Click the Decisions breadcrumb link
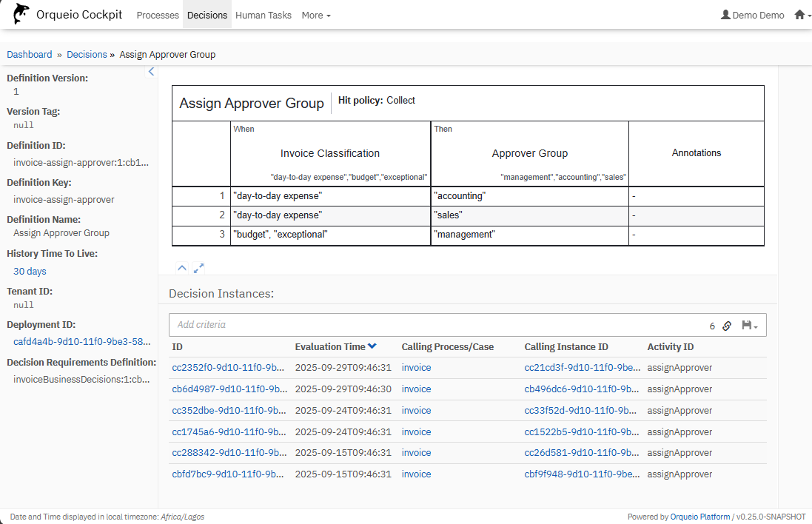 [87, 54]
